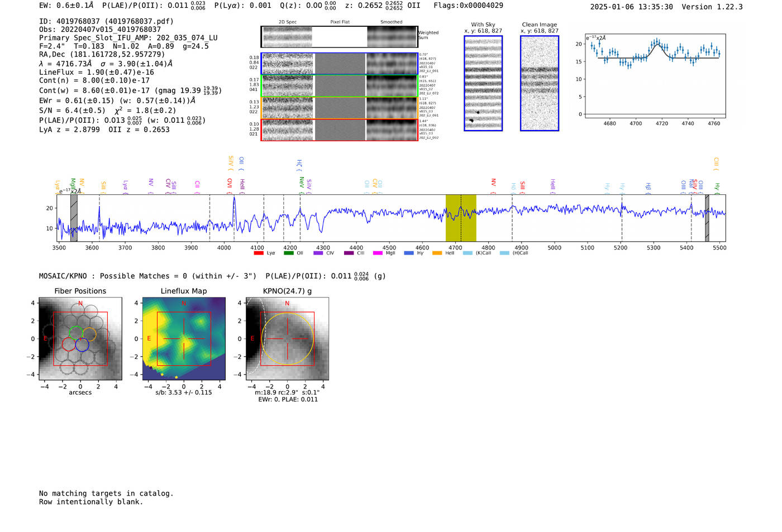The width and height of the screenshot is (782, 532).
Task: Click the gray hatched band near 3545 Å
Action: [x=74, y=218]
